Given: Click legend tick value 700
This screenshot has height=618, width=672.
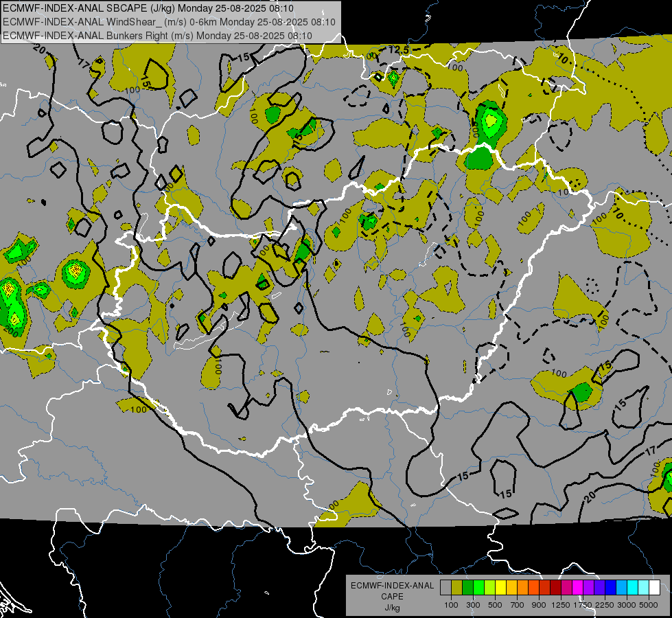Looking at the screenshot, I should point(518,605).
